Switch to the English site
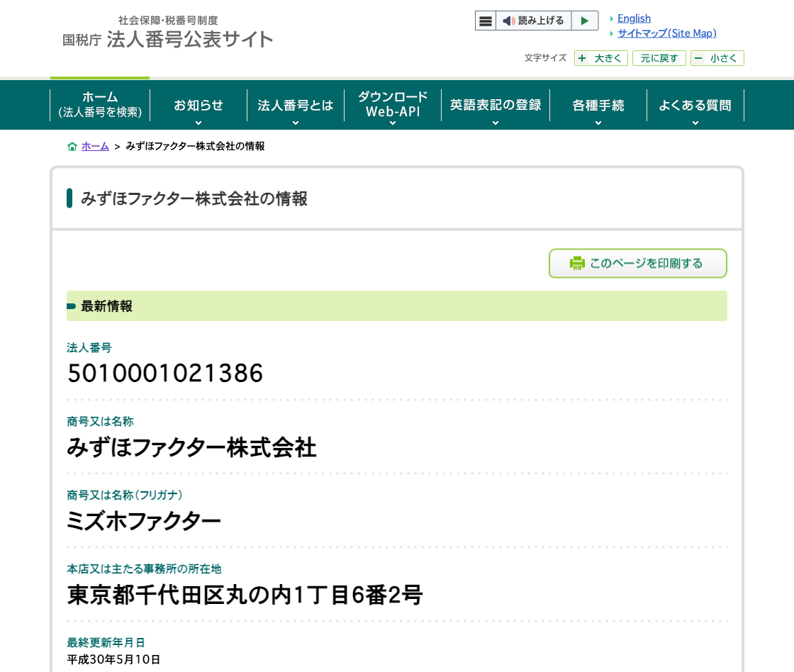This screenshot has height=672, width=794. [x=634, y=18]
